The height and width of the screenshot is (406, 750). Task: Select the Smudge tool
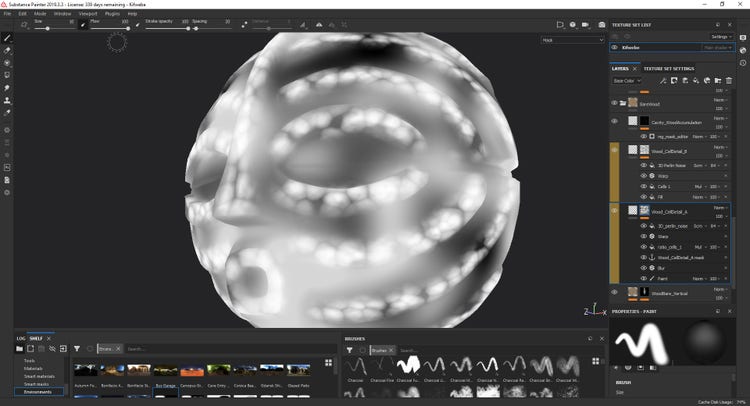coord(7,88)
